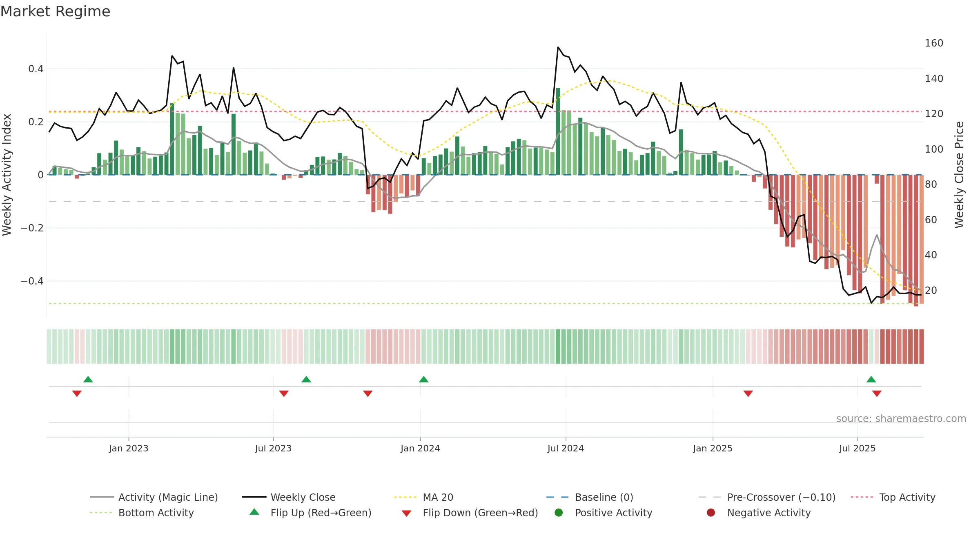
Task: Click the Market Regime chart title
Action: pos(55,11)
